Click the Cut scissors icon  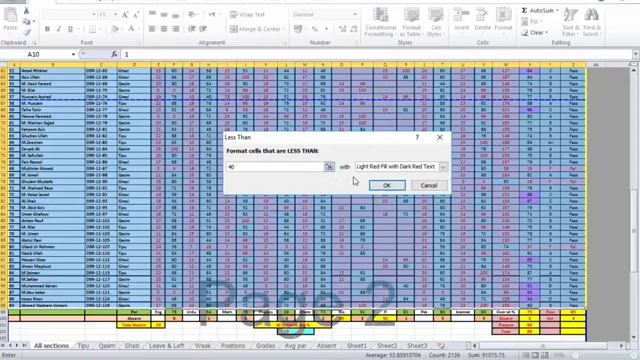tap(26, 11)
